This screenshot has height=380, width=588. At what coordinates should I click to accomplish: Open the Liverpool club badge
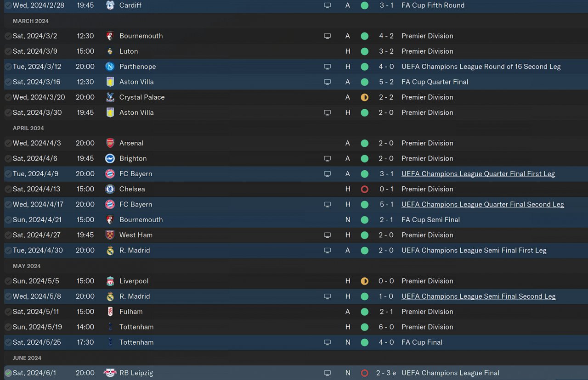110,281
